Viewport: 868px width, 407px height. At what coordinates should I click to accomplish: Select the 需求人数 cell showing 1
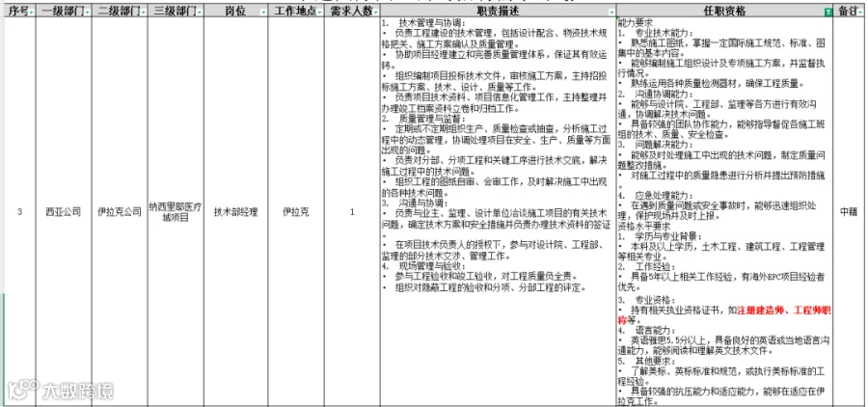click(352, 211)
